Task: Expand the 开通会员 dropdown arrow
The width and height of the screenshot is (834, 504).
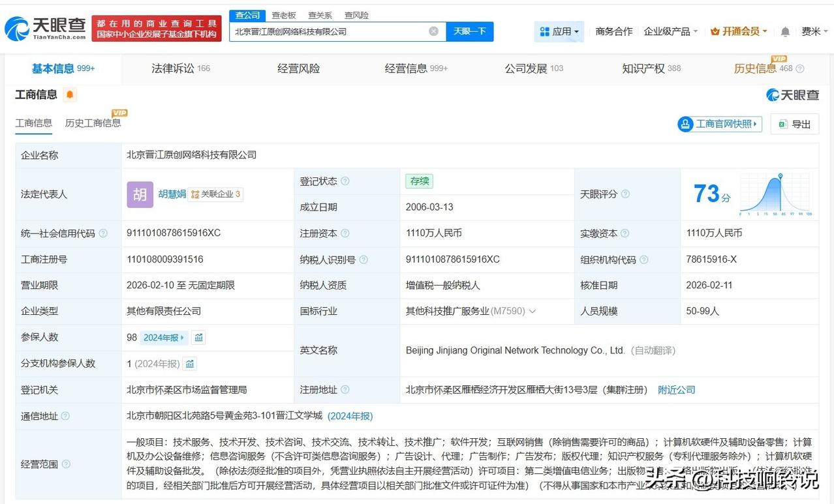Action: coord(765,31)
